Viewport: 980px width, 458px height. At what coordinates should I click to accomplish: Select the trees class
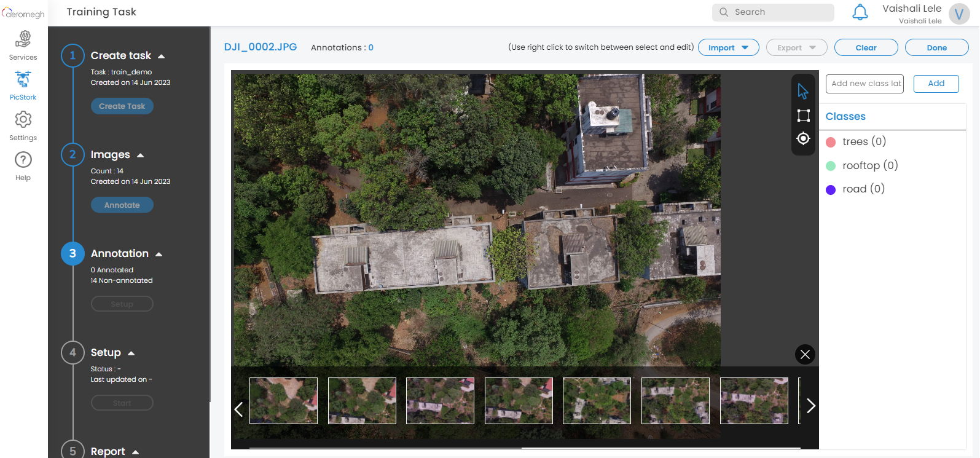point(863,142)
